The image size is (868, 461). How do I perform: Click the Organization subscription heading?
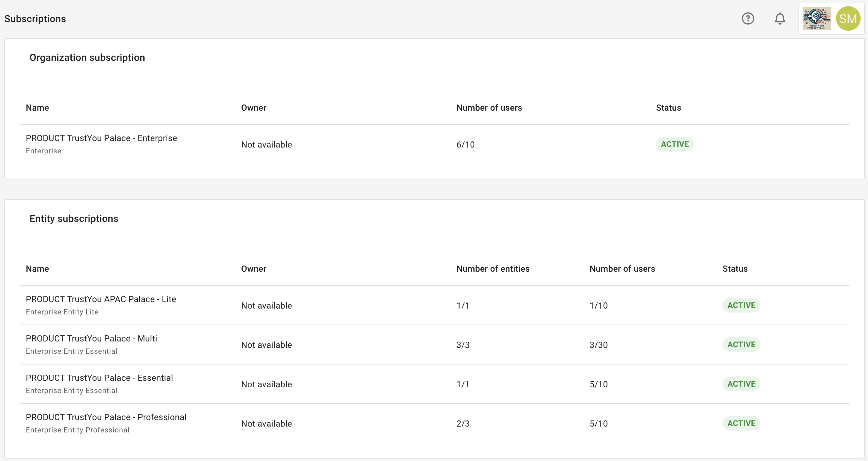click(87, 57)
